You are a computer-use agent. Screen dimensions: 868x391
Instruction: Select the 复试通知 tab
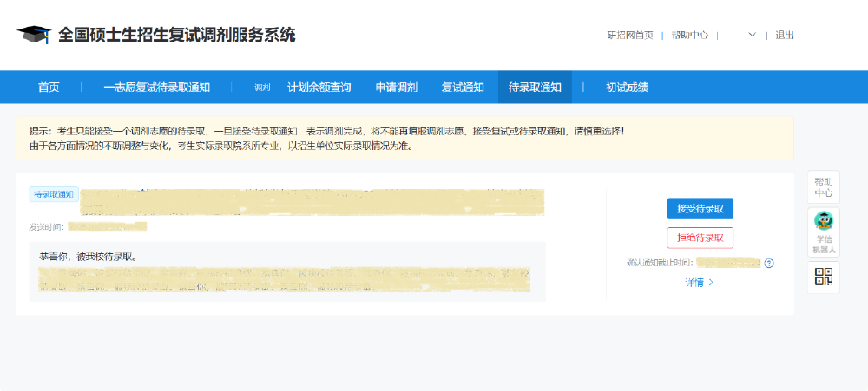(x=463, y=88)
